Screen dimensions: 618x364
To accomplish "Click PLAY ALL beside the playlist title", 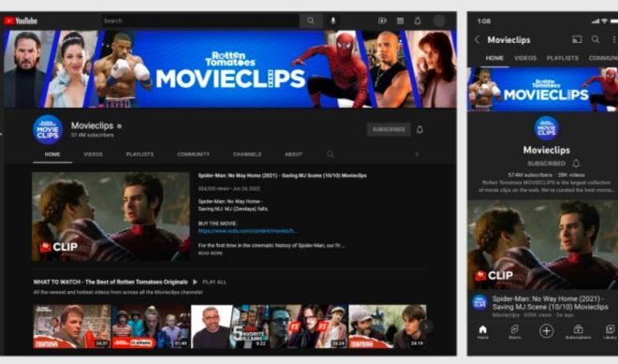I will [x=210, y=282].
